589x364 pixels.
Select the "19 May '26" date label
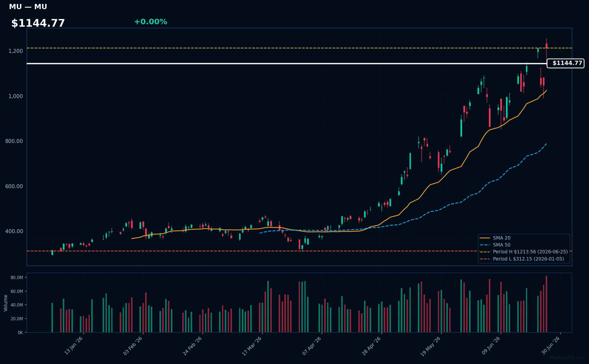431,346
